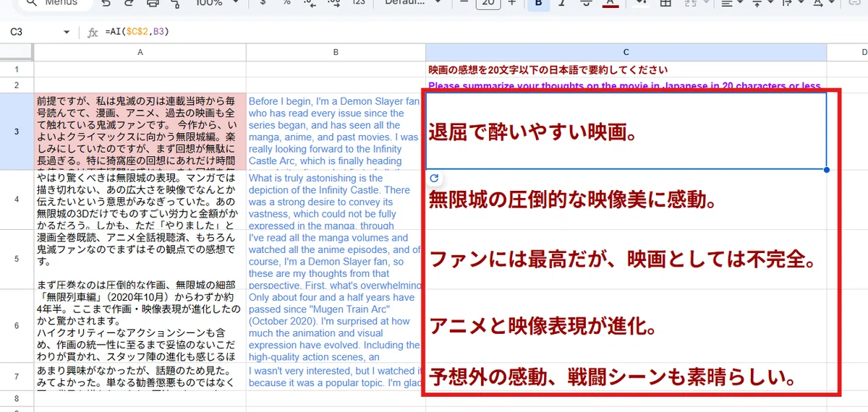Format cells as currency
The width and height of the screenshot is (868, 412).
(x=262, y=3)
